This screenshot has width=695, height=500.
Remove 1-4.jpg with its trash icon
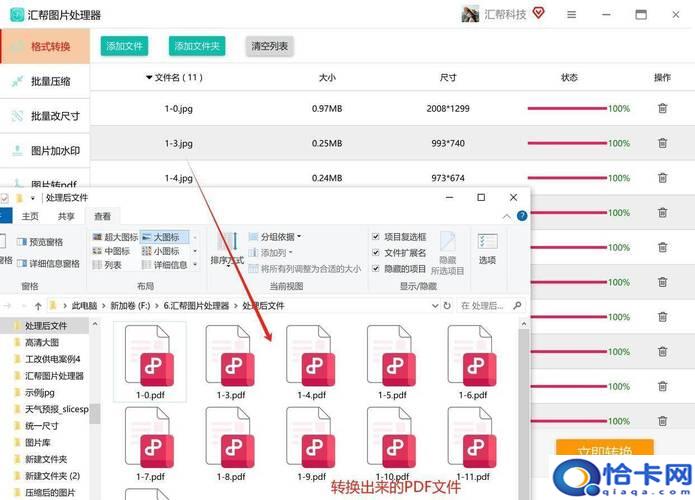662,178
